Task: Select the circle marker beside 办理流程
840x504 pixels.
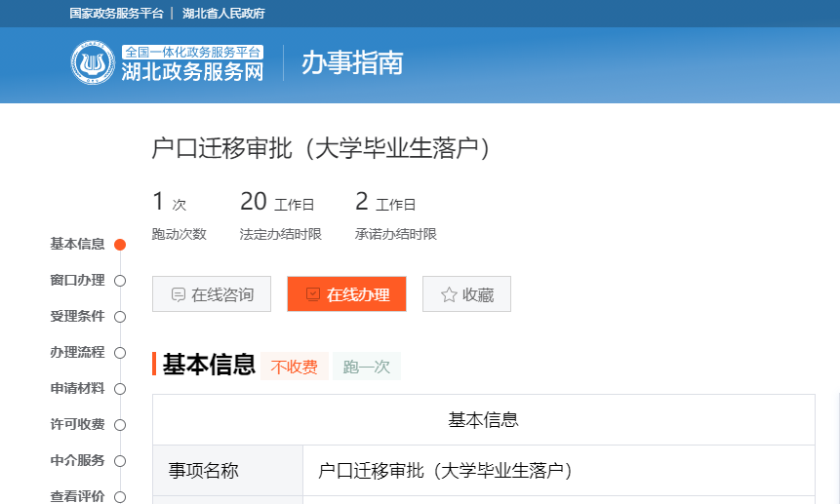Action: pos(120,353)
